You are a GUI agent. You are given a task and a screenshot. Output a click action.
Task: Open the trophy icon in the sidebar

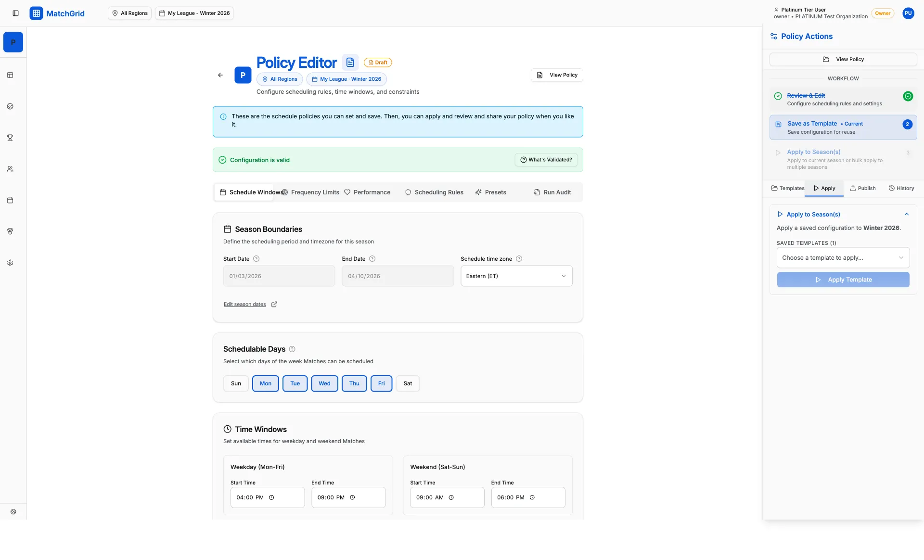click(x=10, y=138)
